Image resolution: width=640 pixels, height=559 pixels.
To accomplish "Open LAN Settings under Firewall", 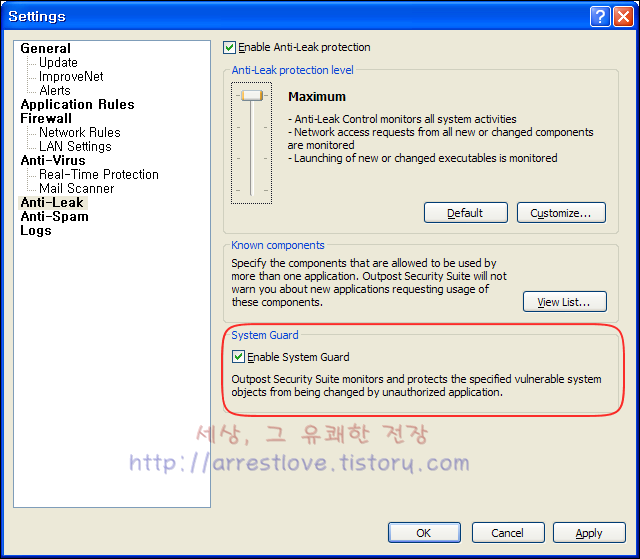I will [x=75, y=146].
